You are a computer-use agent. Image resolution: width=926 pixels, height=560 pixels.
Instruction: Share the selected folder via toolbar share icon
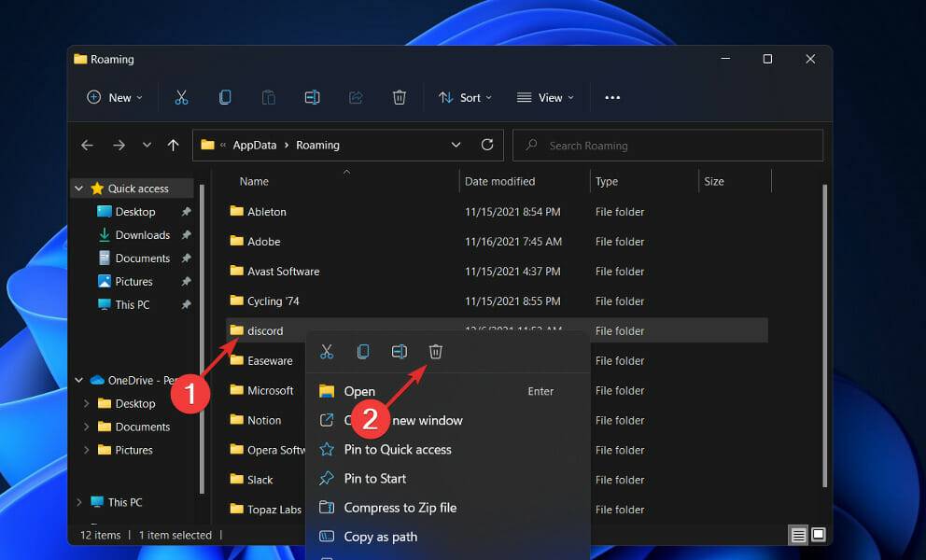[x=356, y=97]
